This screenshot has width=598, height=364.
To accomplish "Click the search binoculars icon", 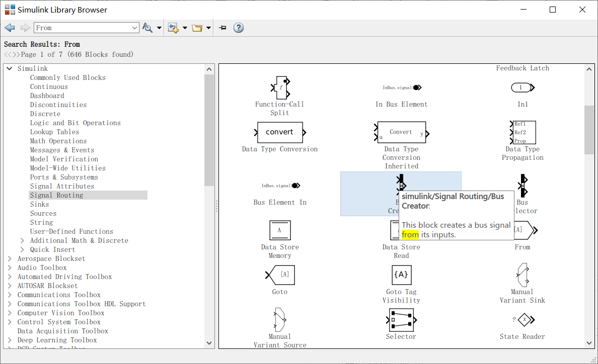I will coord(147,28).
